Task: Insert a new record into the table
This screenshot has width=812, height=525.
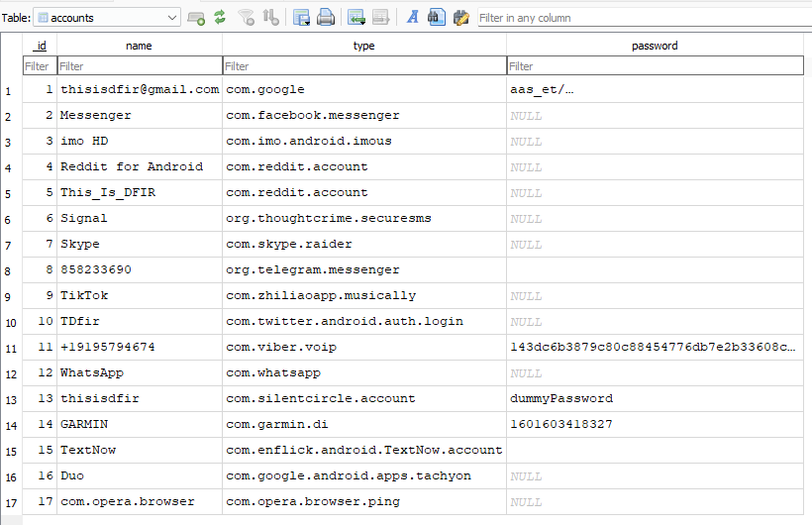Action: tap(356, 18)
